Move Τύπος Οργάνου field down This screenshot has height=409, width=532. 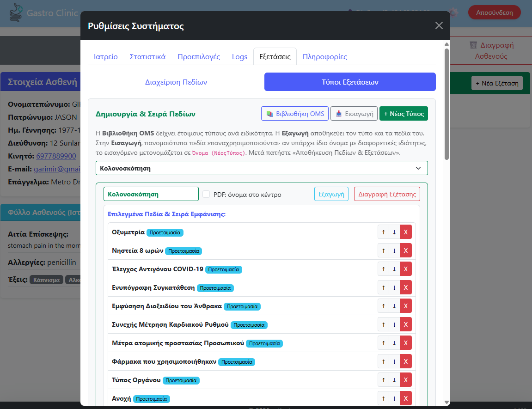coord(394,380)
